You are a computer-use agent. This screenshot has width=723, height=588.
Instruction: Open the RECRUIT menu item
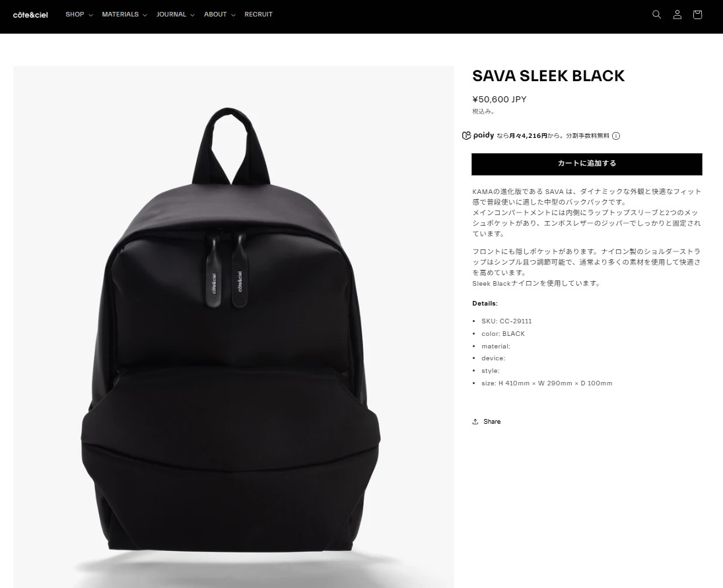tap(259, 15)
